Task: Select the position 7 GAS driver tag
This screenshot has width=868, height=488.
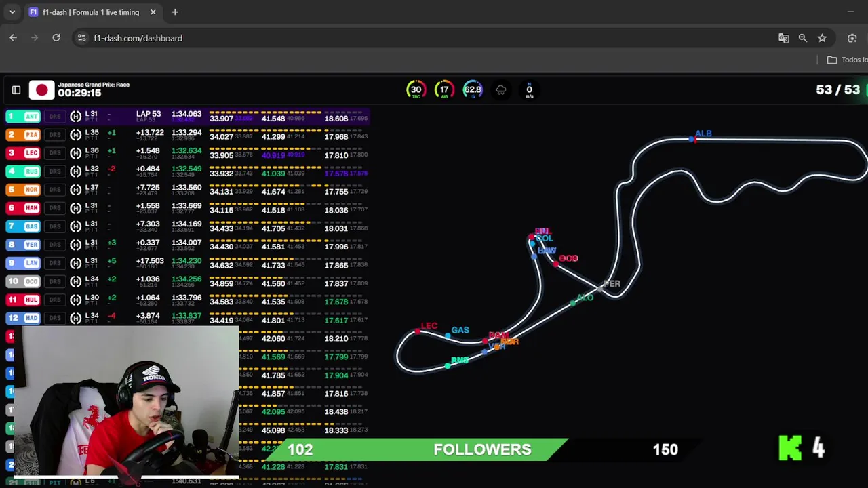Action: (x=22, y=226)
